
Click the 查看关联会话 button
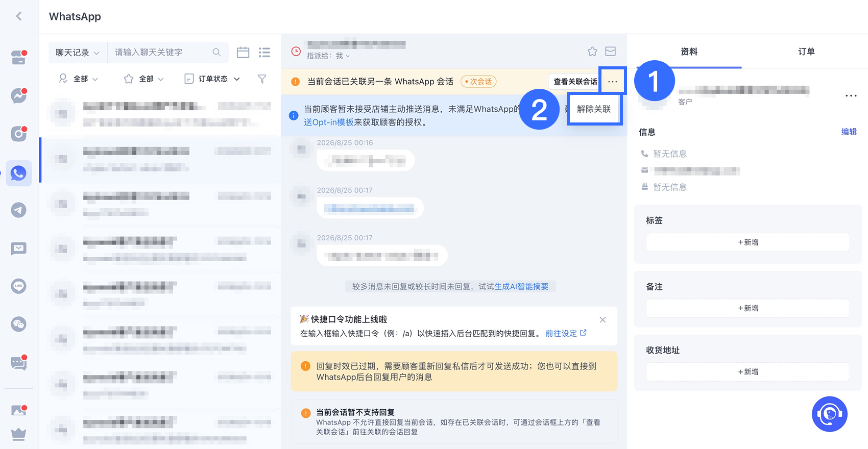(x=575, y=82)
